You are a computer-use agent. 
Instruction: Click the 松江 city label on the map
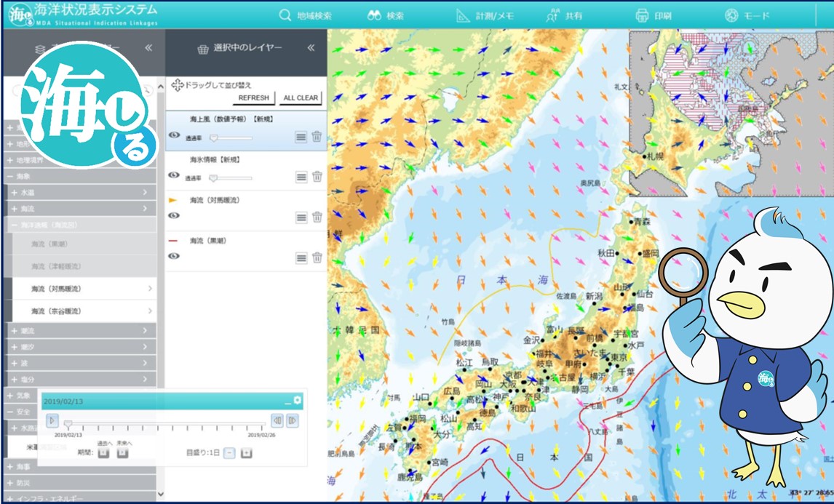(465, 363)
